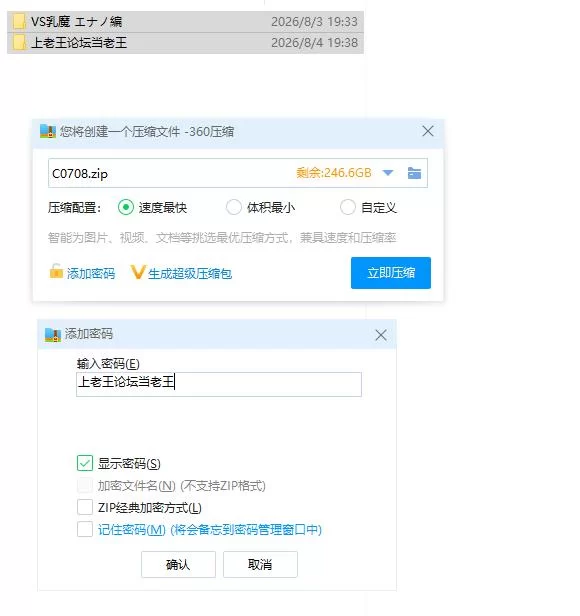Click the app icon in the 添加密码 dialog title

(x=53, y=335)
